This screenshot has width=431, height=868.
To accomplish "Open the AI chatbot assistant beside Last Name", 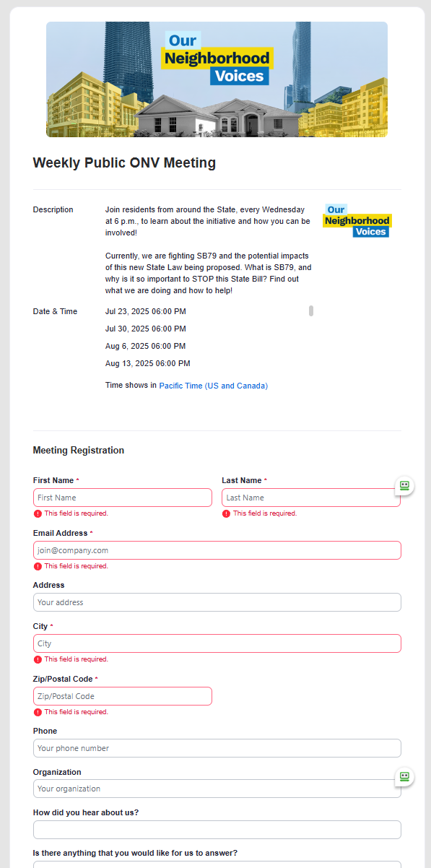I will point(404,486).
